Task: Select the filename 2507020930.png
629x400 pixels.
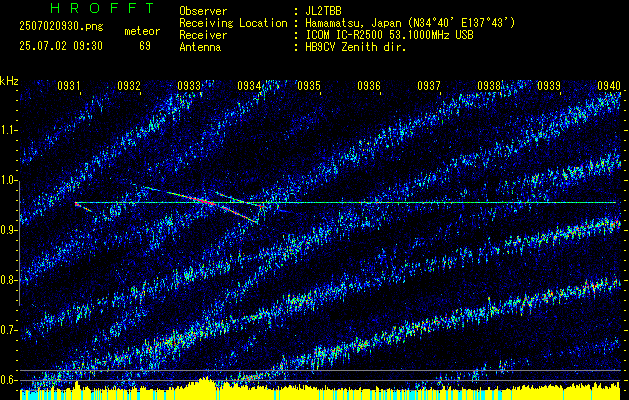Action: [61, 27]
